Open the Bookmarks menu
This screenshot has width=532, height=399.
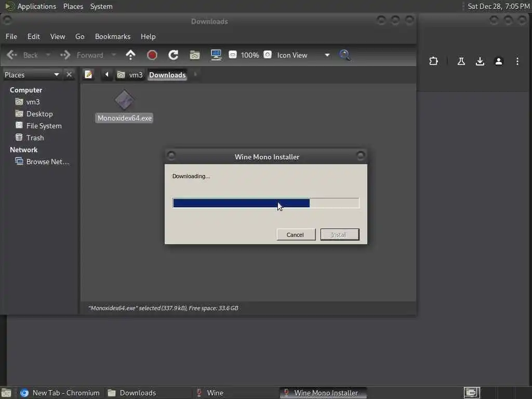point(113,36)
